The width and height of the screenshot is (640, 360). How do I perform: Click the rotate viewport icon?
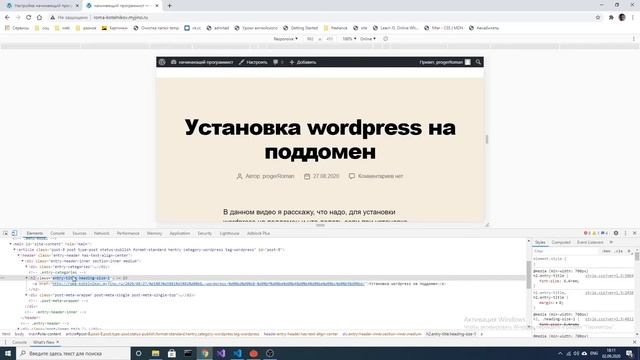(x=385, y=39)
